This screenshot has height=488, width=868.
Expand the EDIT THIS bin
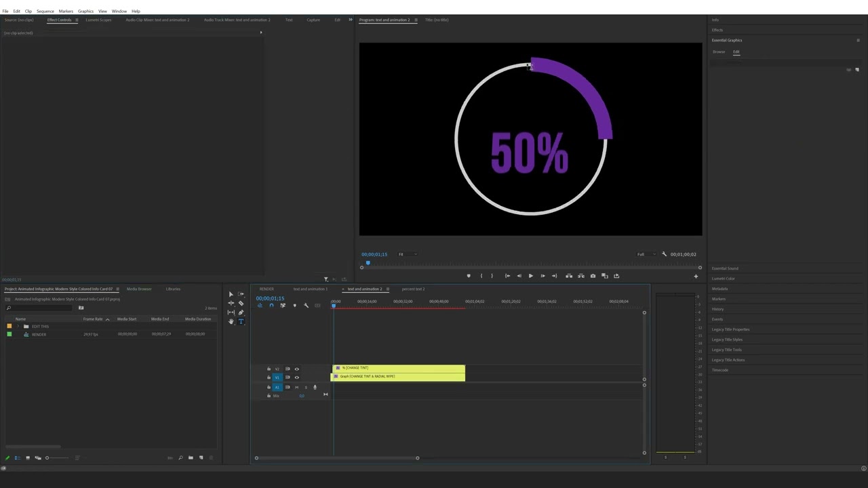pyautogui.click(x=18, y=327)
